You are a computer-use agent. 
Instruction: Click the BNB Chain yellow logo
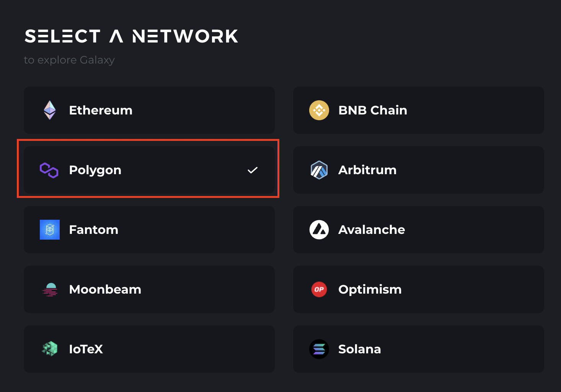[x=319, y=110]
